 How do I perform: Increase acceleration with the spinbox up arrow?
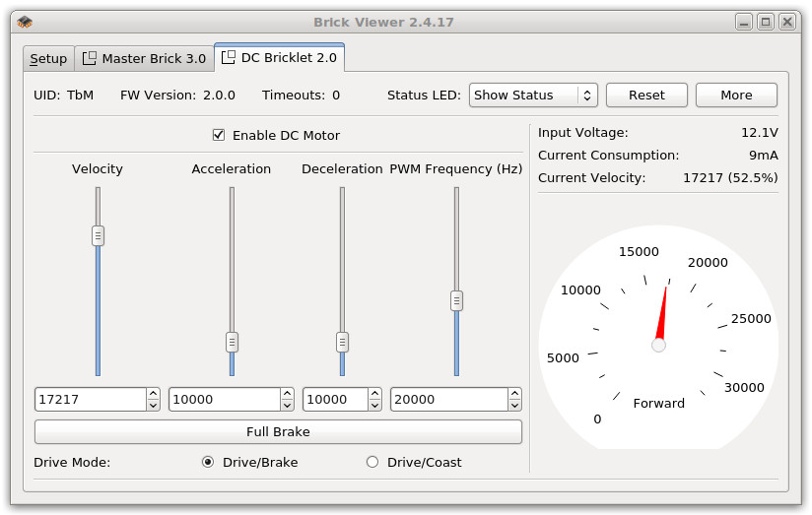click(x=288, y=393)
